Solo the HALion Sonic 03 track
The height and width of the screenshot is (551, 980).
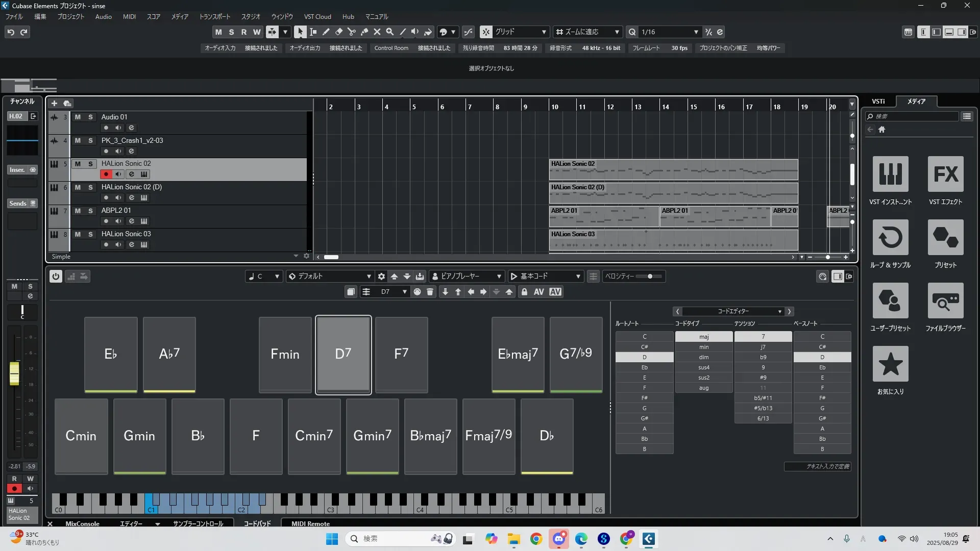tap(90, 234)
